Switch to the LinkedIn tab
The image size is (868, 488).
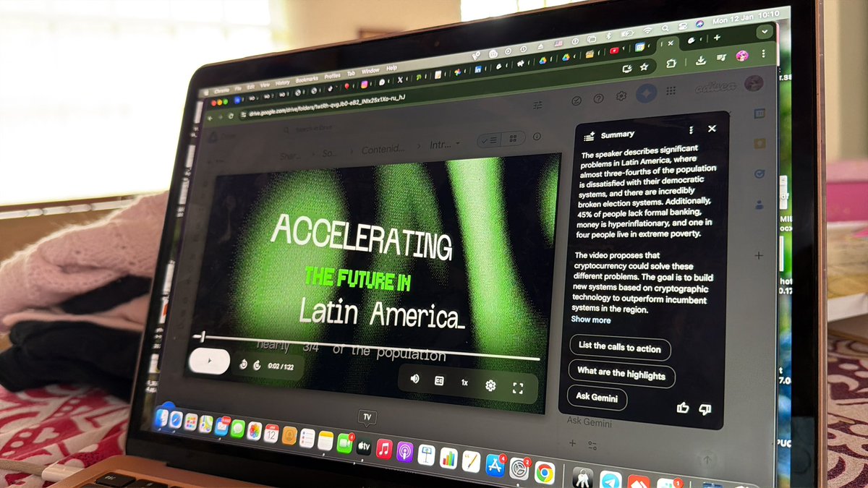478,68
